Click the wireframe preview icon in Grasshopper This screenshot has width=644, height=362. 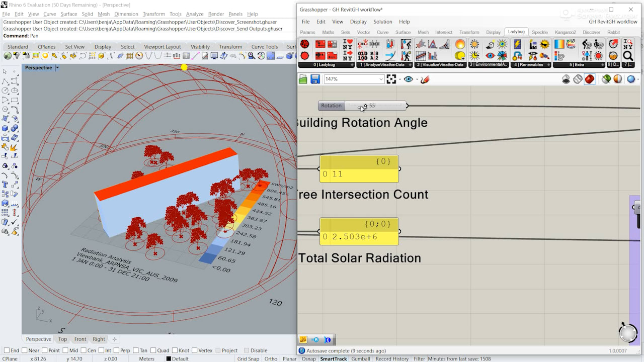[578, 79]
